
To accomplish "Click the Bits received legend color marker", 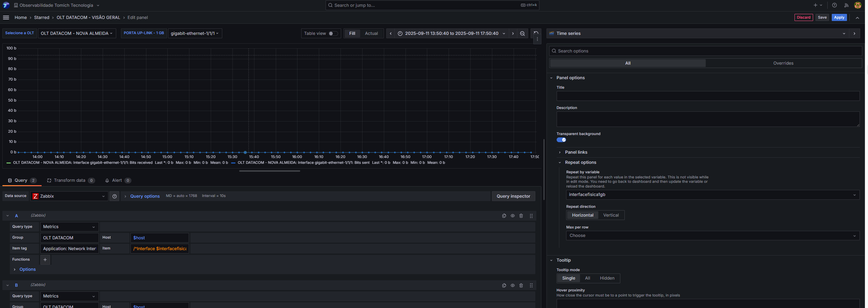I will coord(8,163).
